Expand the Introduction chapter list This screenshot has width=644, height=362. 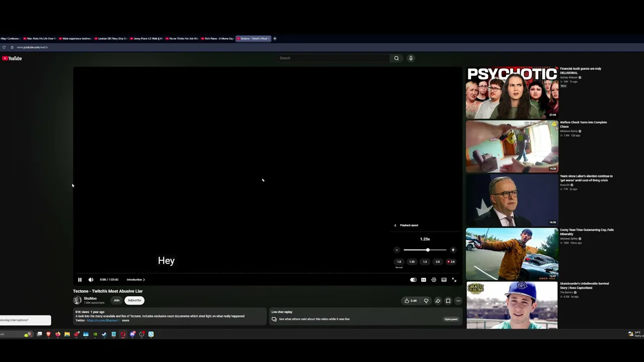[x=136, y=280]
